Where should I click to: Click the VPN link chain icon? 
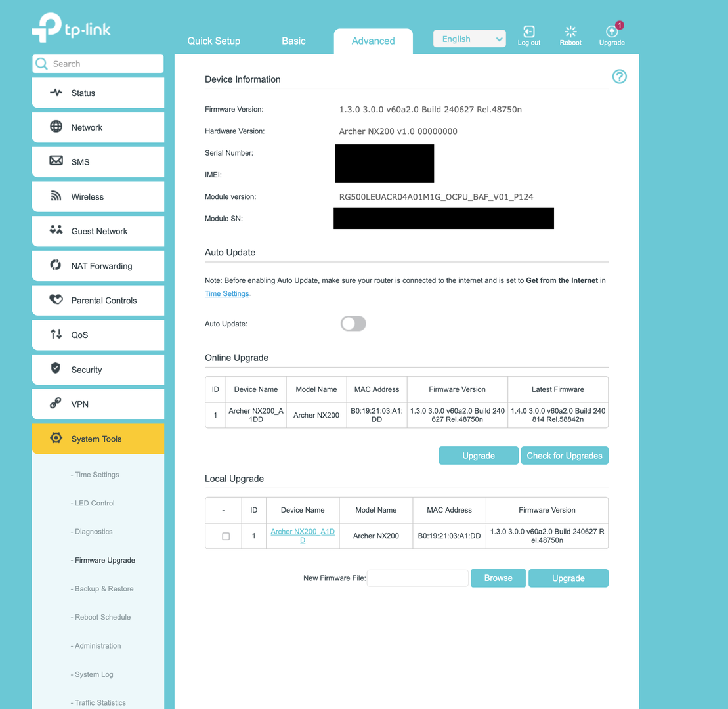click(56, 403)
